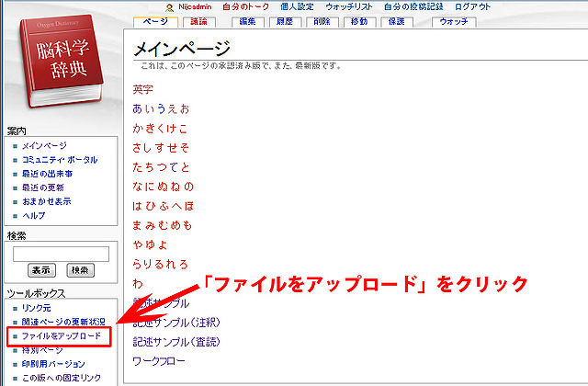
Task: Click the ウォッチ watch tab
Action: pos(453,21)
